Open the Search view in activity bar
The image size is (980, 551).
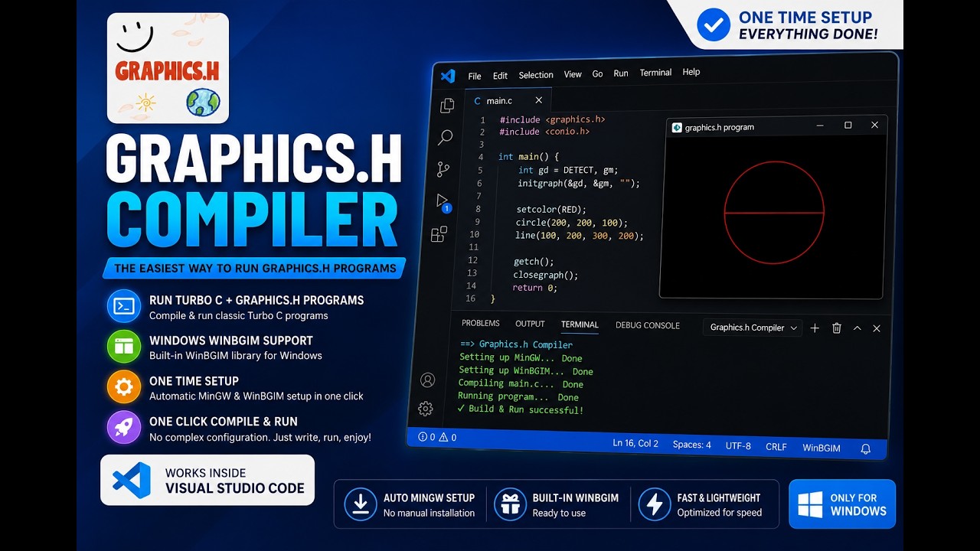pos(445,138)
